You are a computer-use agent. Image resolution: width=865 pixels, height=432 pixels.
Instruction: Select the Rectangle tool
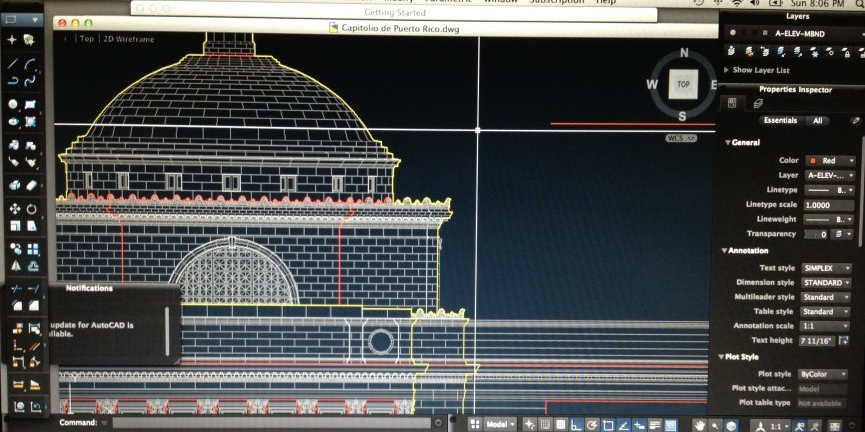pyautogui.click(x=31, y=104)
